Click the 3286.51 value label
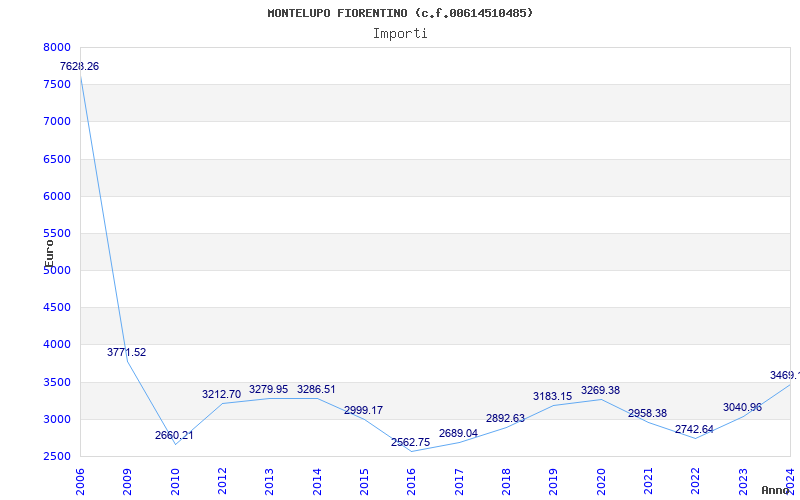The width and height of the screenshot is (800, 500). (x=316, y=389)
